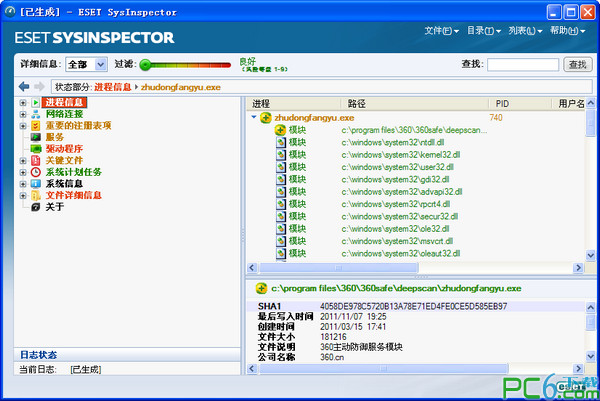Select the 驱动程序 tree item label

coord(64,149)
